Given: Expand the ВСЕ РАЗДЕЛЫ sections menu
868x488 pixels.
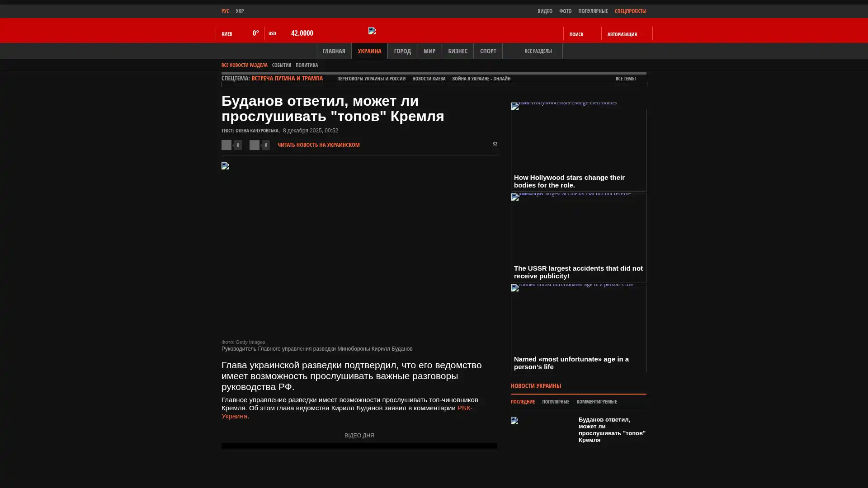Looking at the screenshot, I should coord(538,51).
